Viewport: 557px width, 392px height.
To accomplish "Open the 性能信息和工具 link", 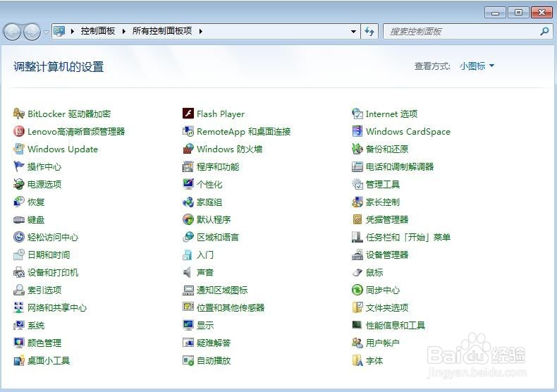I will pyautogui.click(x=396, y=325).
